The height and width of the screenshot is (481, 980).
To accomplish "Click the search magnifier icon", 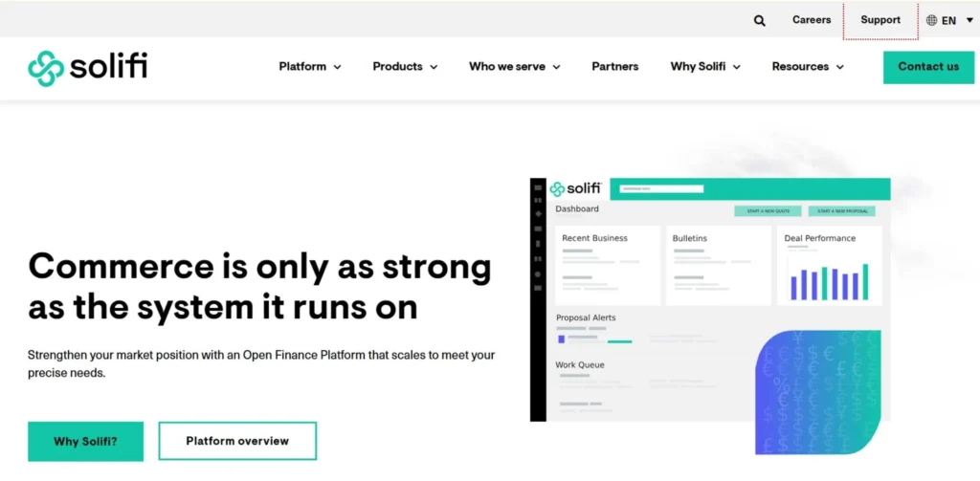I will tap(759, 20).
